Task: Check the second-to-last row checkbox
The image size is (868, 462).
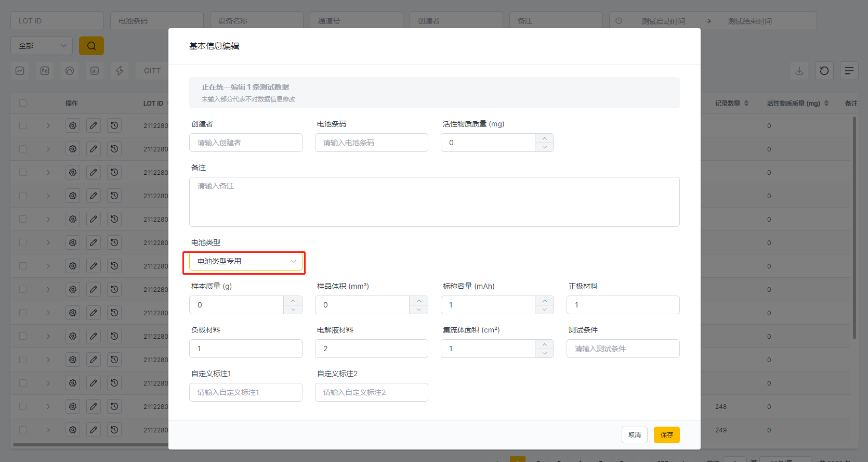Action: click(23, 406)
